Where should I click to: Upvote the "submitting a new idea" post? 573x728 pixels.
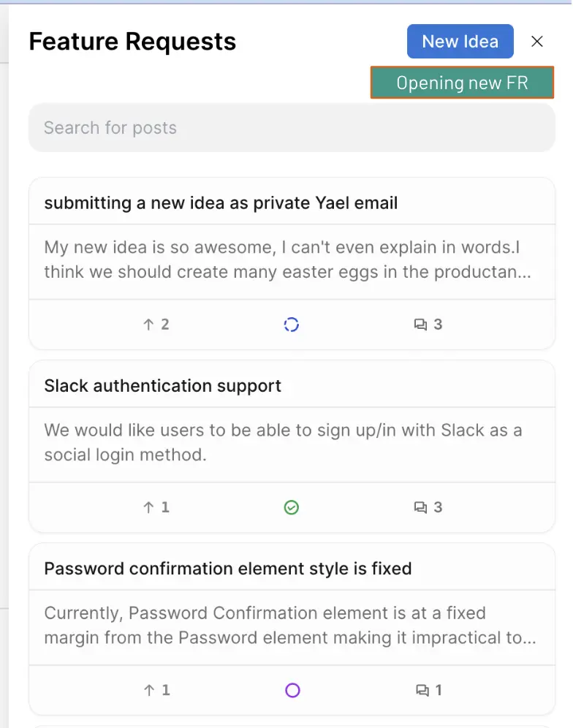coord(155,324)
